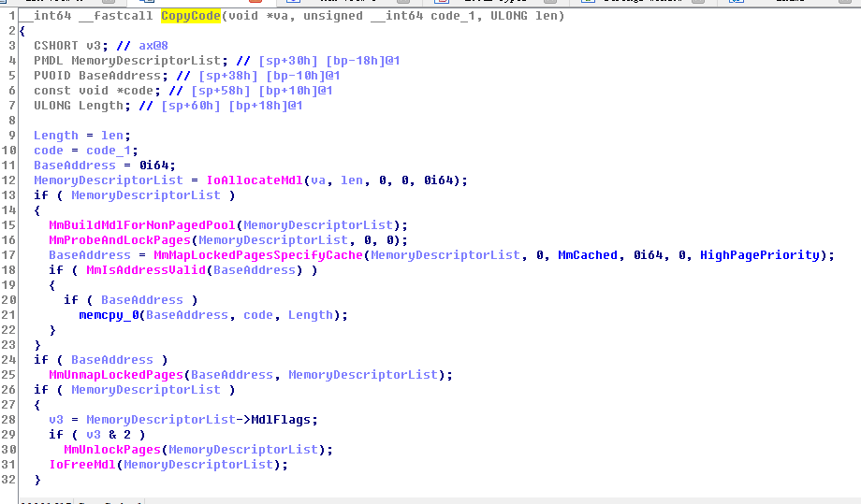
Task: Click the IoFreeMdl call
Action: (x=81, y=465)
